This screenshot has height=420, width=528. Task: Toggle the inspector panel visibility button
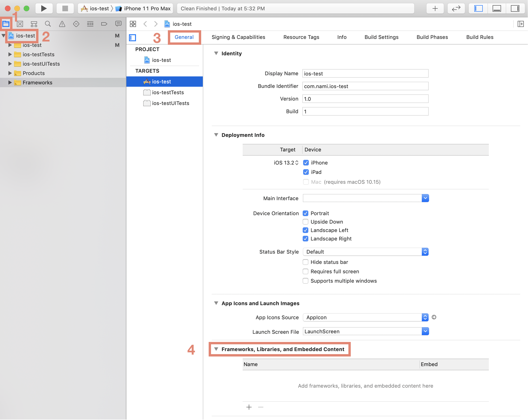click(x=515, y=9)
